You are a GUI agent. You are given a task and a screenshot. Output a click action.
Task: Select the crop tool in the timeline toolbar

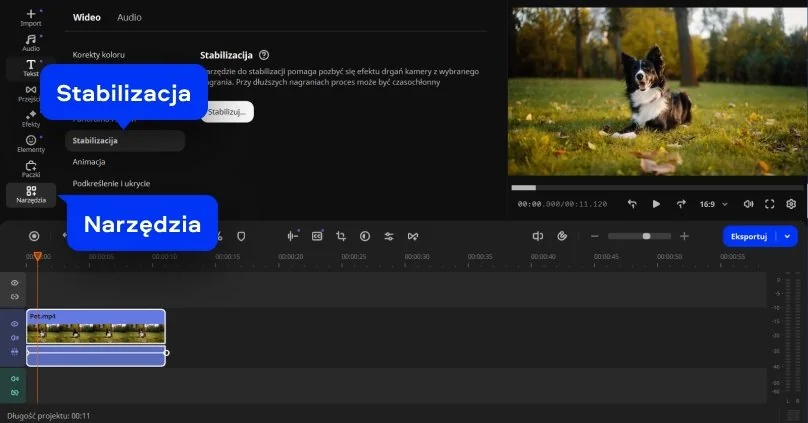(341, 236)
